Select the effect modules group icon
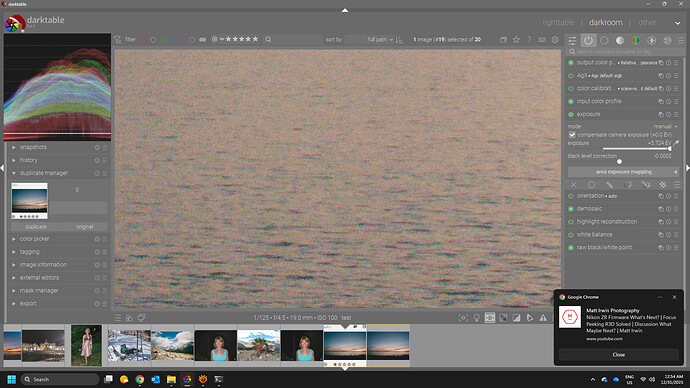This screenshot has width=690, height=388. tap(668, 40)
